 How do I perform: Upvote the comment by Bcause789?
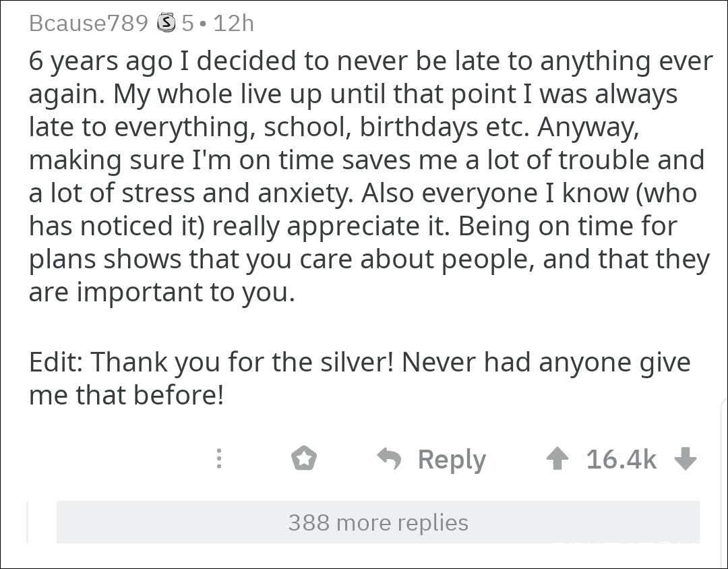coord(557,459)
